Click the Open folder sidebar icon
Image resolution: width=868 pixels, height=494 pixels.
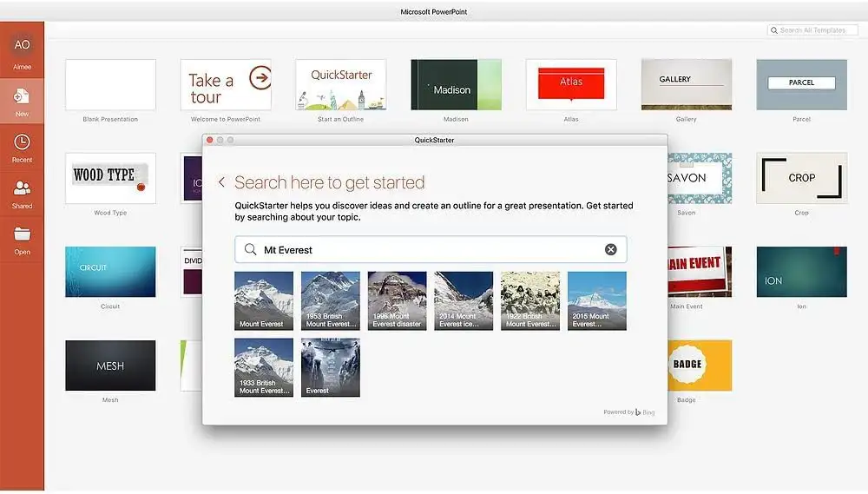coord(22,236)
